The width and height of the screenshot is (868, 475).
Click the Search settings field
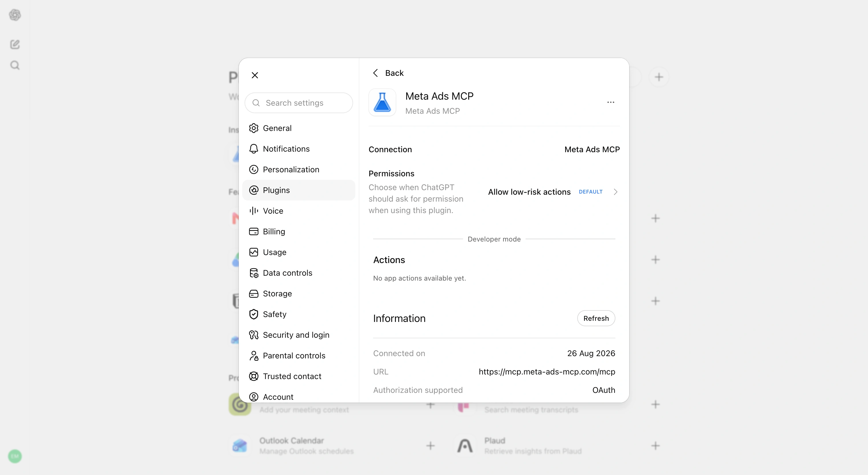299,103
